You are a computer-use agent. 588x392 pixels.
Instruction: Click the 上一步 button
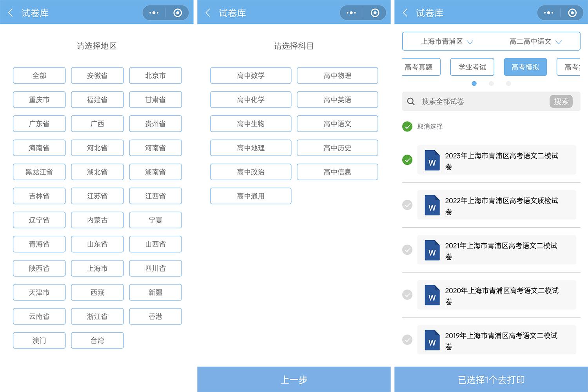click(x=294, y=379)
